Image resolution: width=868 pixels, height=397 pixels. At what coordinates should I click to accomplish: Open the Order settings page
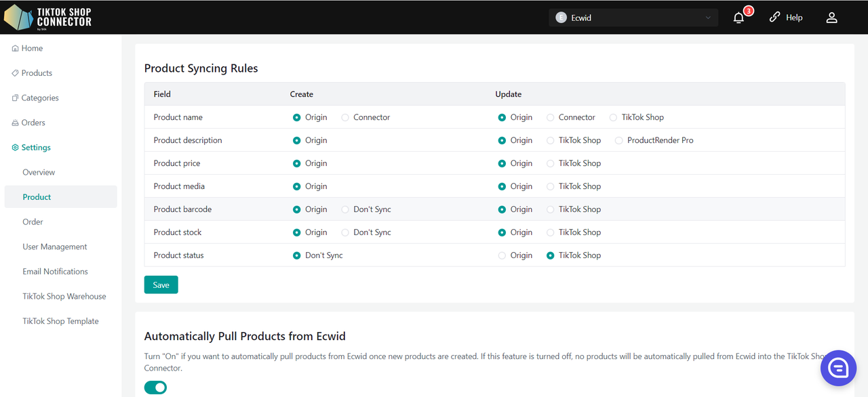click(x=33, y=222)
